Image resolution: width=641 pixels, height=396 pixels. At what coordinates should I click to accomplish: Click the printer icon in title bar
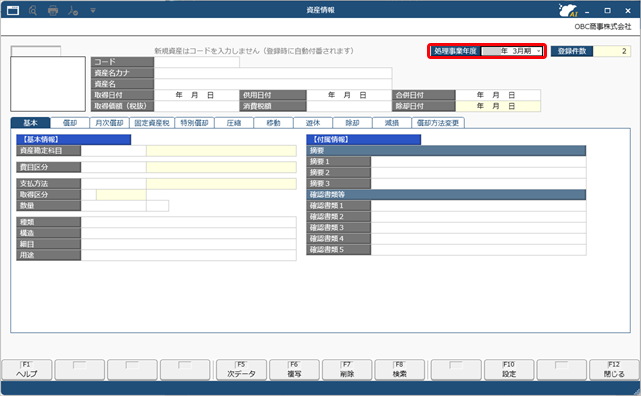click(53, 10)
